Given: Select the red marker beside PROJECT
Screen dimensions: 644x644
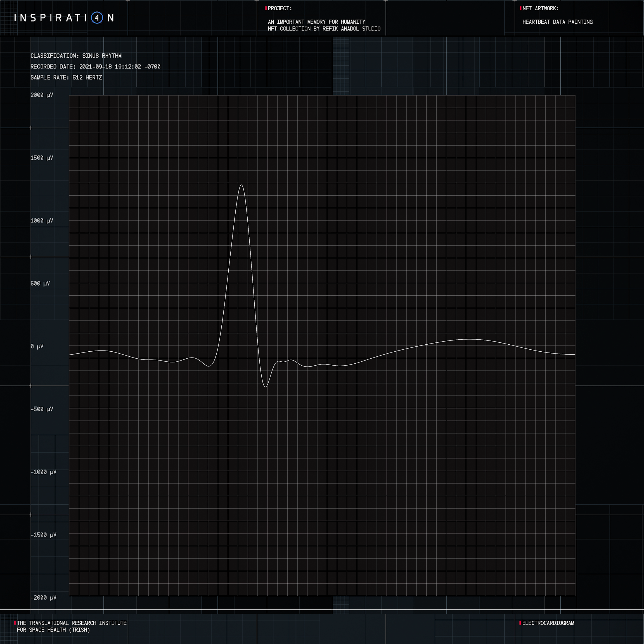Looking at the screenshot, I should (x=266, y=9).
